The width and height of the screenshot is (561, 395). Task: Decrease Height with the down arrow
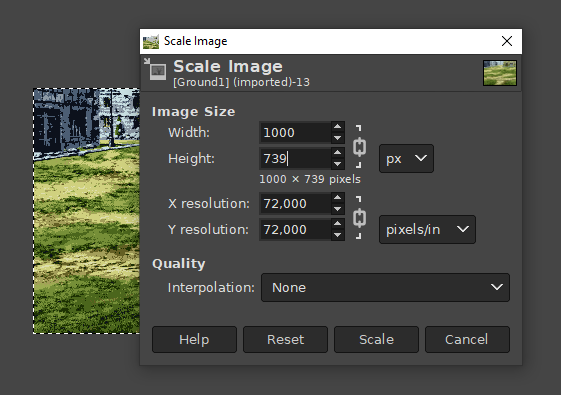337,164
